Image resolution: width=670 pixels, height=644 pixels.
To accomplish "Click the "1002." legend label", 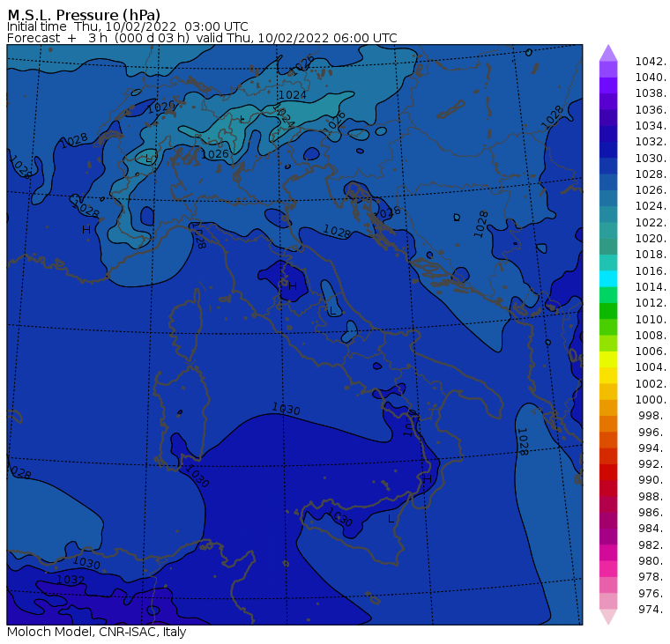I will pos(651,383).
